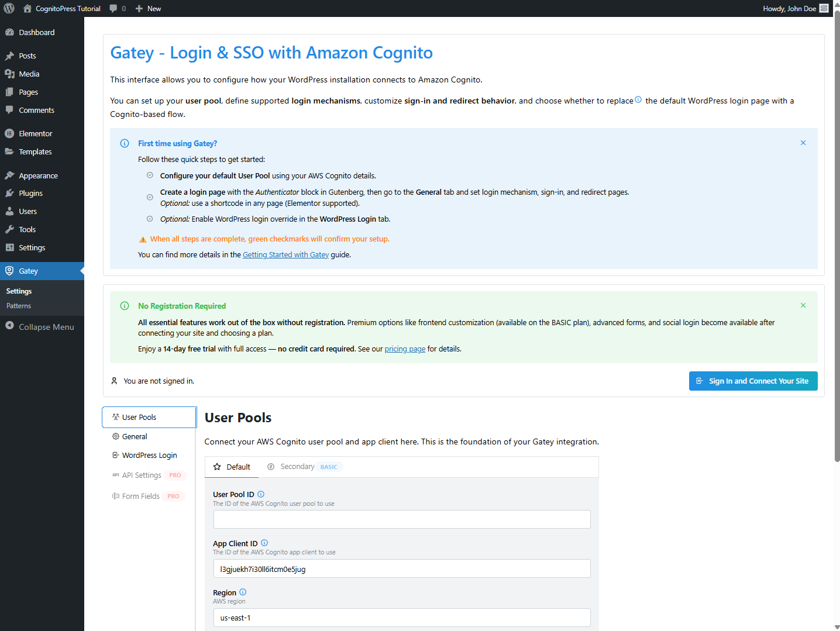Open CognitoPress Tutorial site home icon

[27, 8]
